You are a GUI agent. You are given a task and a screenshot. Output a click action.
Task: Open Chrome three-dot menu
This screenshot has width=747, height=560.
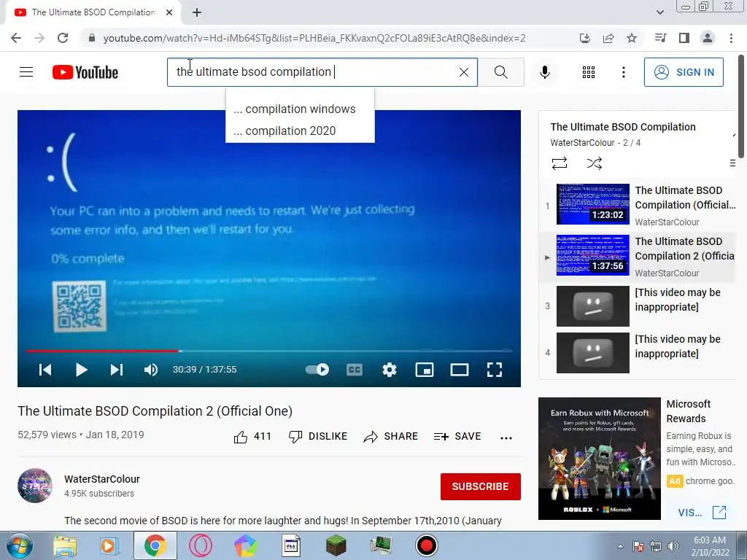pos(731,38)
